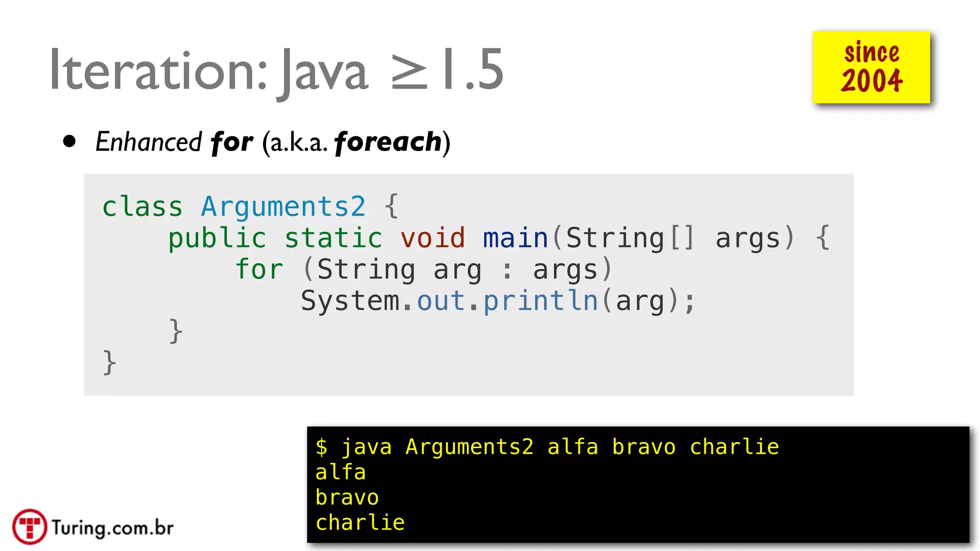Click the bullet 'Enhanced for (a.k.a. foreach)'
Image resolution: width=980 pixels, height=551 pixels.
click(273, 142)
